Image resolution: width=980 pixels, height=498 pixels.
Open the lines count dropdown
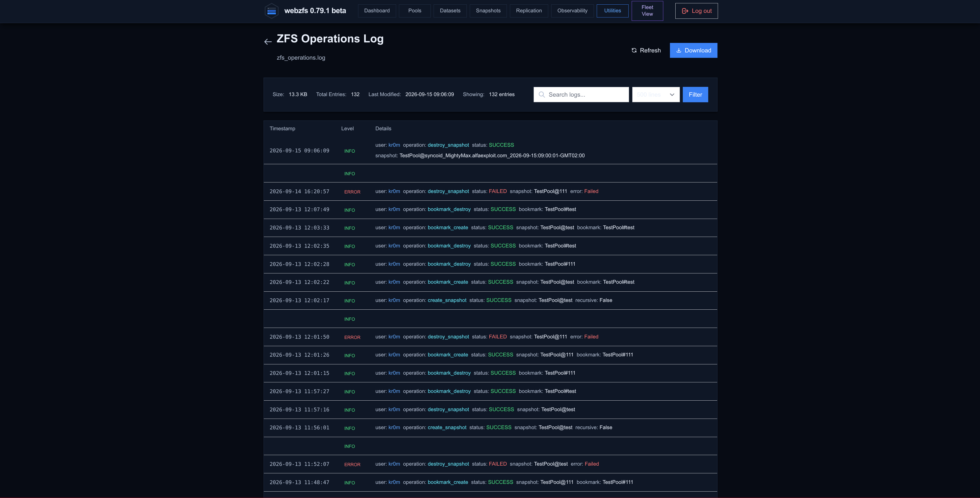point(656,94)
